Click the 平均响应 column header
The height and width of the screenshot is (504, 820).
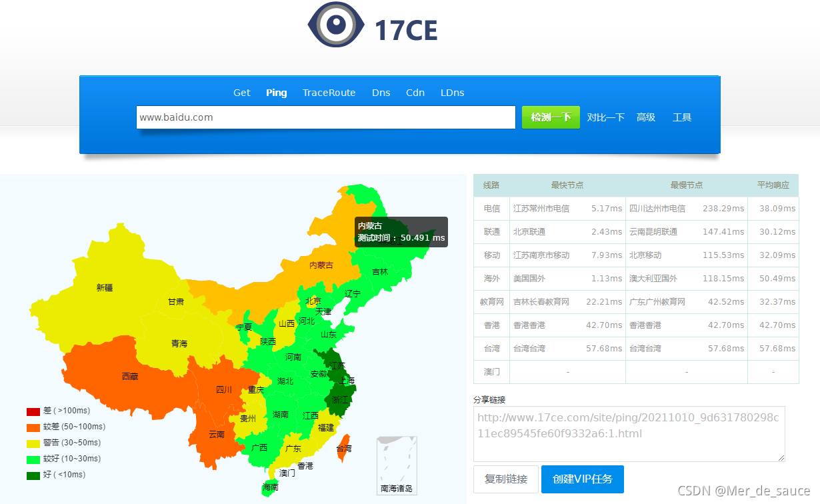[773, 185]
